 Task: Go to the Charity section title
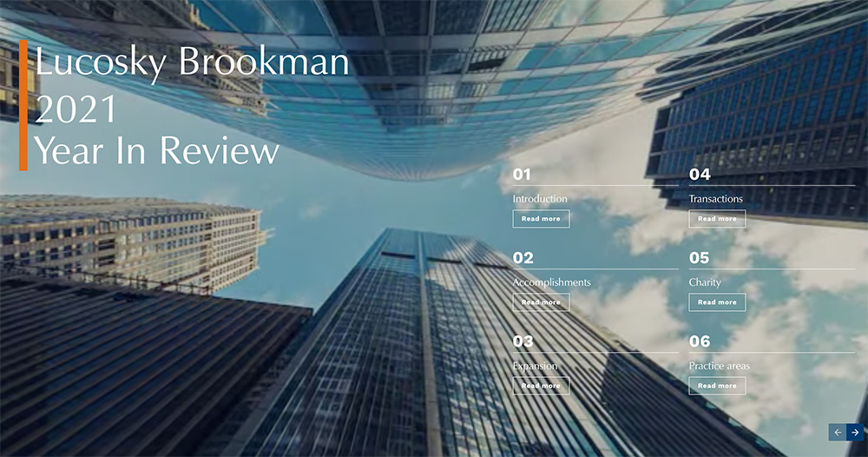click(705, 282)
